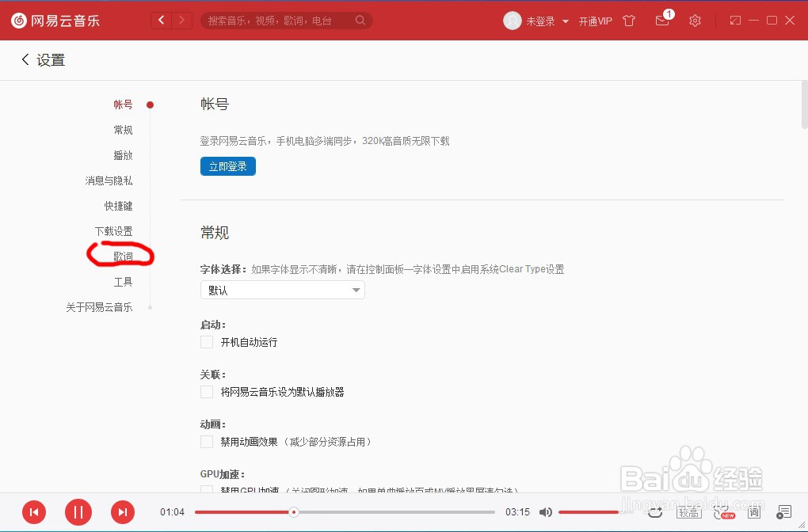808x532 pixels.
Task: Click the elapsed time 01:04
Action: (x=172, y=512)
